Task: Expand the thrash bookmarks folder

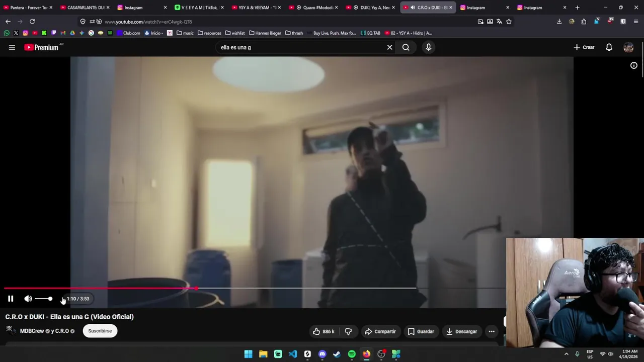Action: click(x=294, y=33)
